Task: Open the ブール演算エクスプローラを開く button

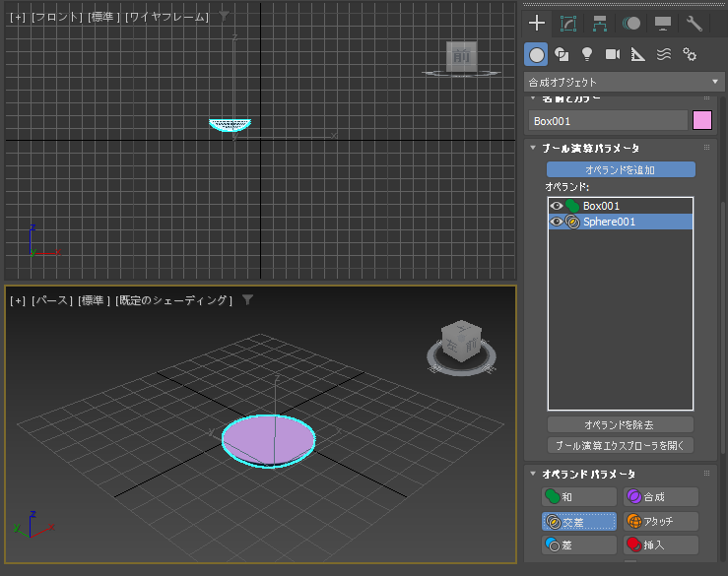Action: point(621,445)
